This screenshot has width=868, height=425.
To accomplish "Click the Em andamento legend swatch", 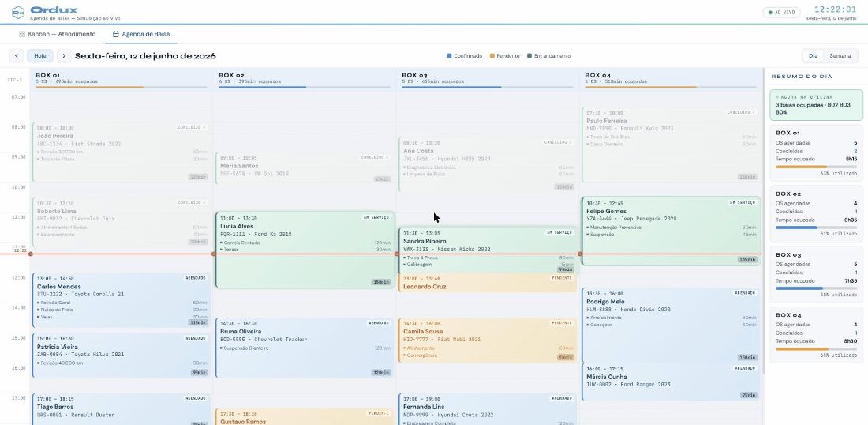I will pos(529,56).
